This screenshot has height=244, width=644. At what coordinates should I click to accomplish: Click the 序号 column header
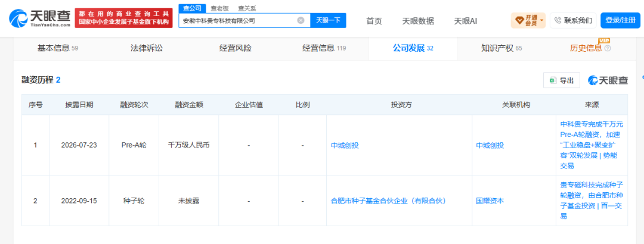pos(35,105)
